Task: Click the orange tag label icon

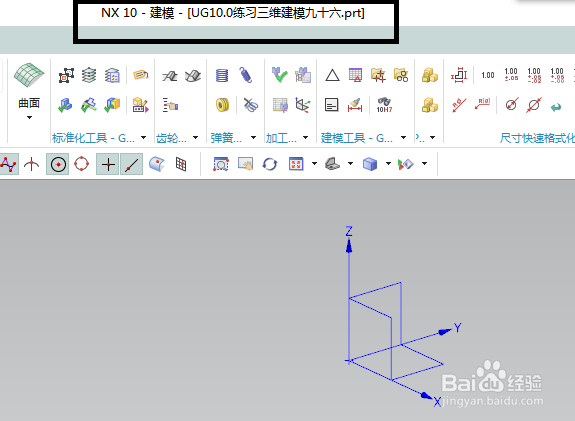Action: point(140,75)
